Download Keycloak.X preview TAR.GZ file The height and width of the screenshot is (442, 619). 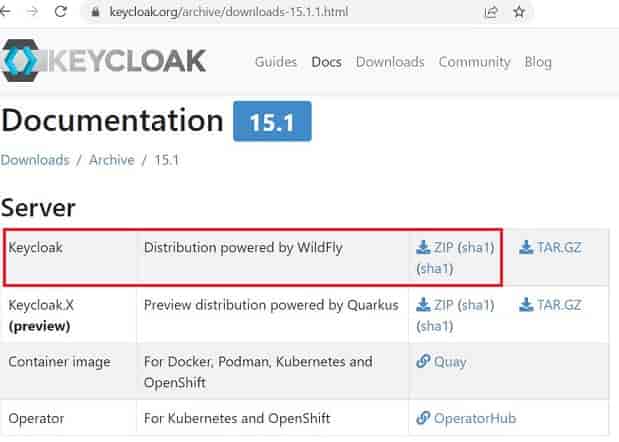[x=550, y=305]
